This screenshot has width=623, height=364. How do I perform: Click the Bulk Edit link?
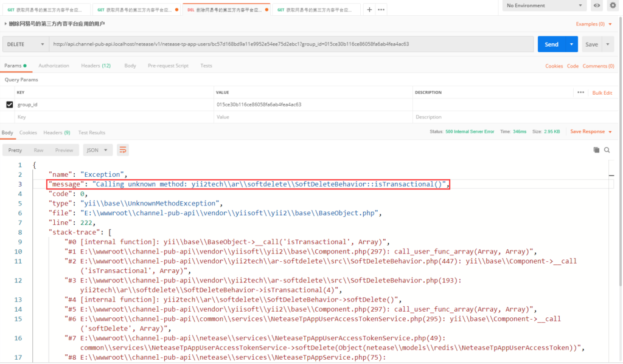[x=602, y=92]
